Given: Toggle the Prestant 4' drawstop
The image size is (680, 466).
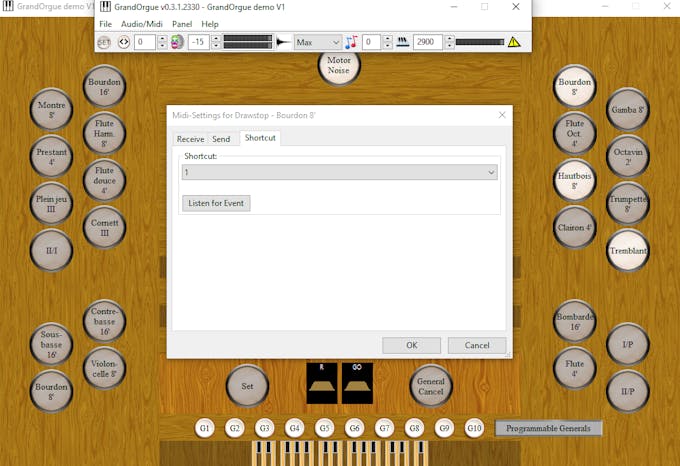Looking at the screenshot, I should (51, 156).
